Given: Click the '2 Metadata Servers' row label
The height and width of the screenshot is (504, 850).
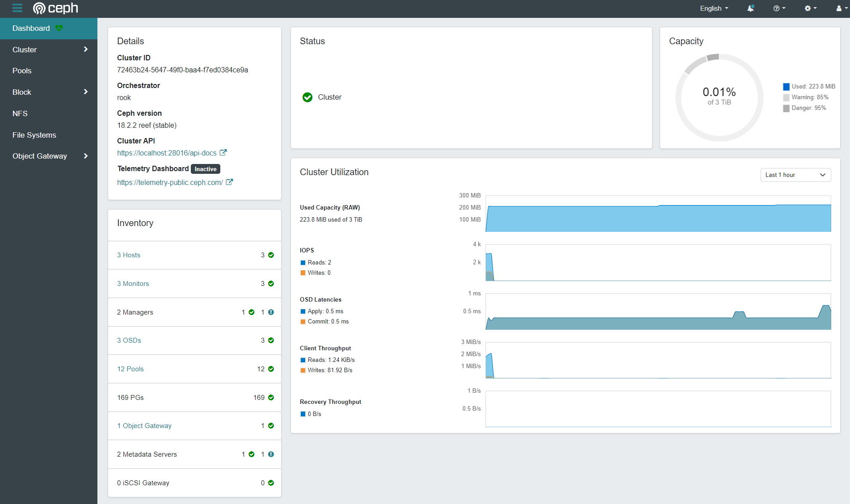Looking at the screenshot, I should coord(147,454).
